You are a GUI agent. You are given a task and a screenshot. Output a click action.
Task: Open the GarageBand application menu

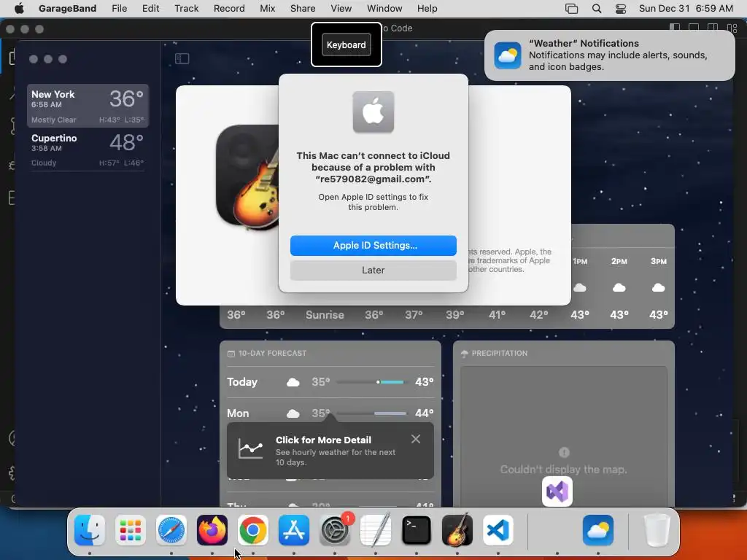[67, 8]
